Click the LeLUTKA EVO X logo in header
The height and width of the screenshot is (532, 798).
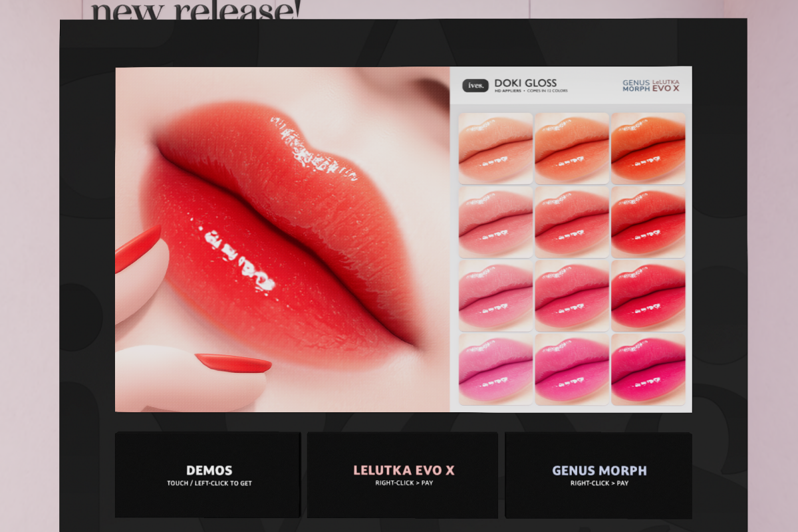666,84
